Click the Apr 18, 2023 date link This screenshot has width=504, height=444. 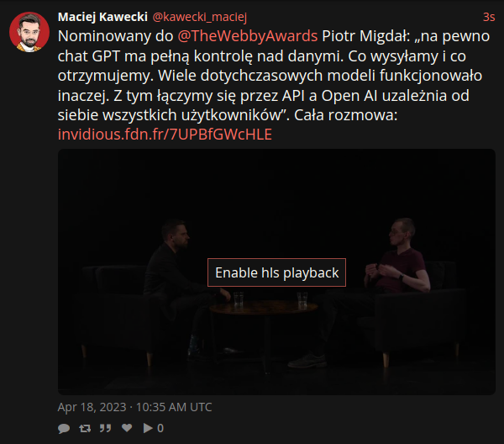134,407
